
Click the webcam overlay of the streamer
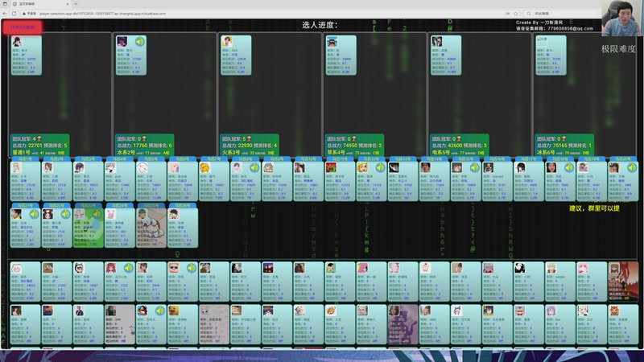point(622,18)
